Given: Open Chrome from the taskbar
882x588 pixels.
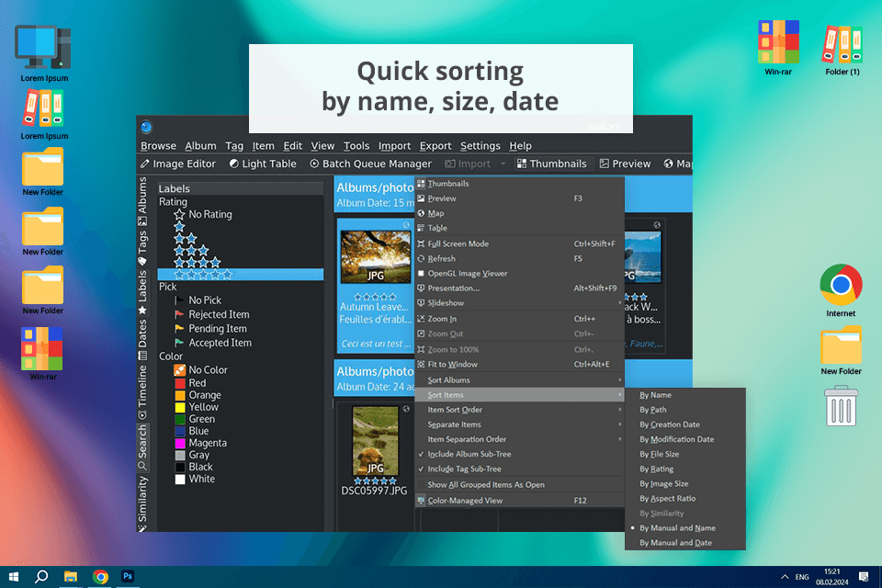Looking at the screenshot, I should pyautogui.click(x=101, y=577).
